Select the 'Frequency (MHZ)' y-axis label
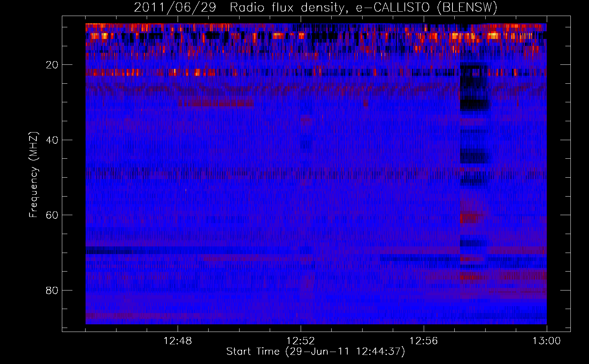The height and width of the screenshot is (364, 589). pos(33,175)
